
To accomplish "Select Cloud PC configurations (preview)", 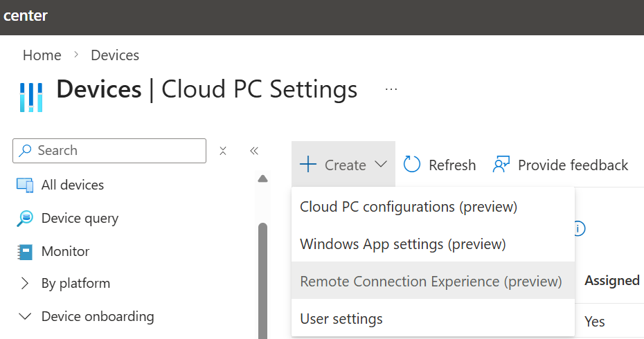I will coord(409,206).
